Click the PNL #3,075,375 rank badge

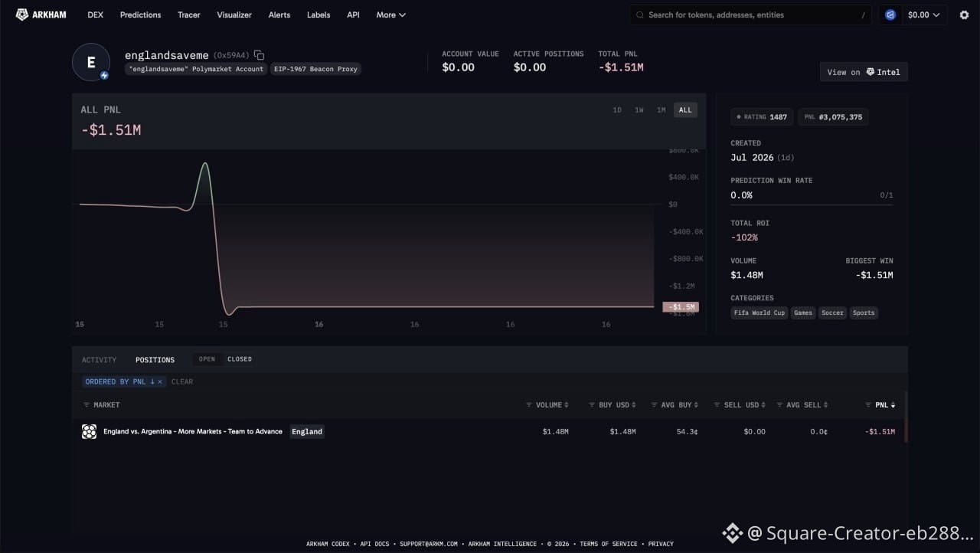click(833, 117)
